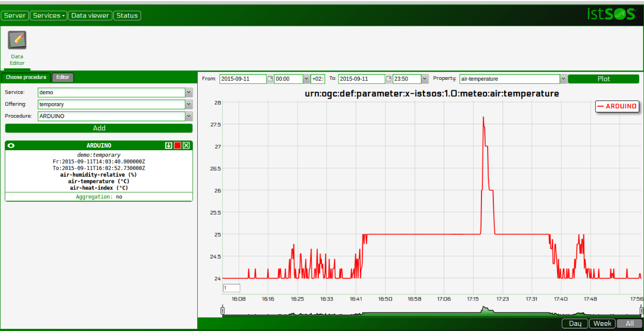Screen dimensions: 644x331
Task: Open To date calendar picker
Action: click(x=389, y=79)
